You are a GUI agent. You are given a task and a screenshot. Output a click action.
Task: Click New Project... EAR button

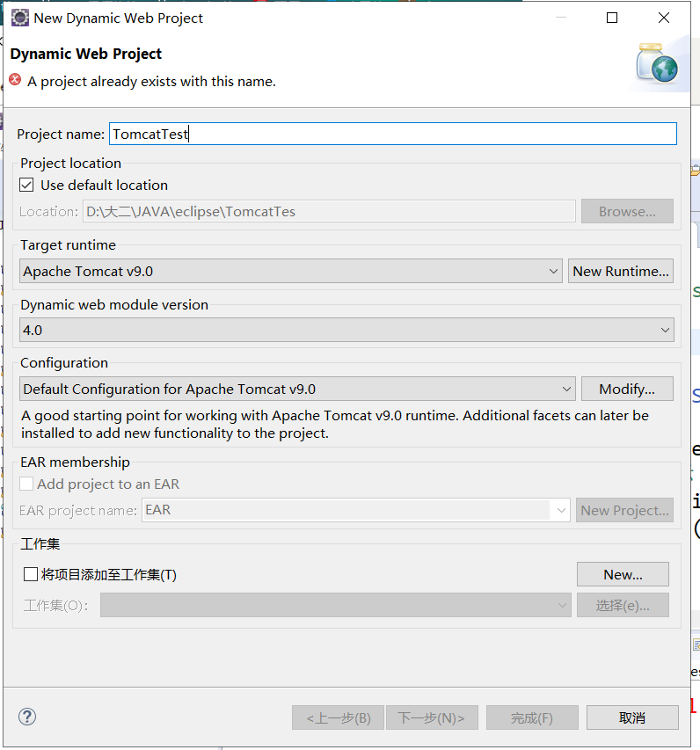click(x=625, y=510)
